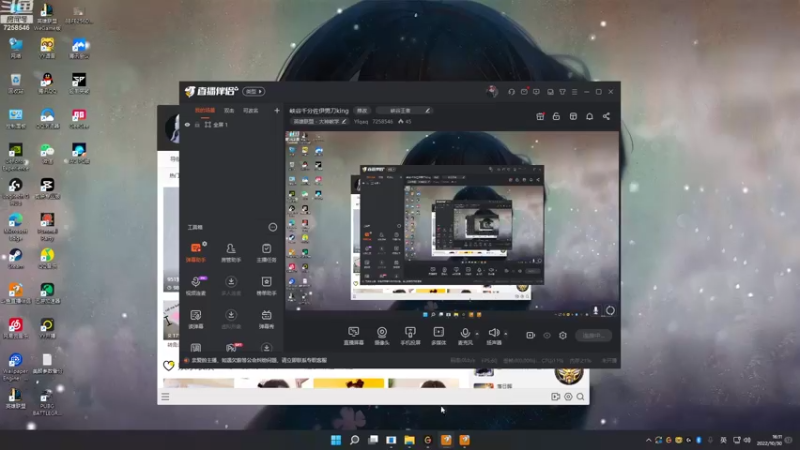
Task: Click the preview microphone indicator
Action: (x=595, y=310)
